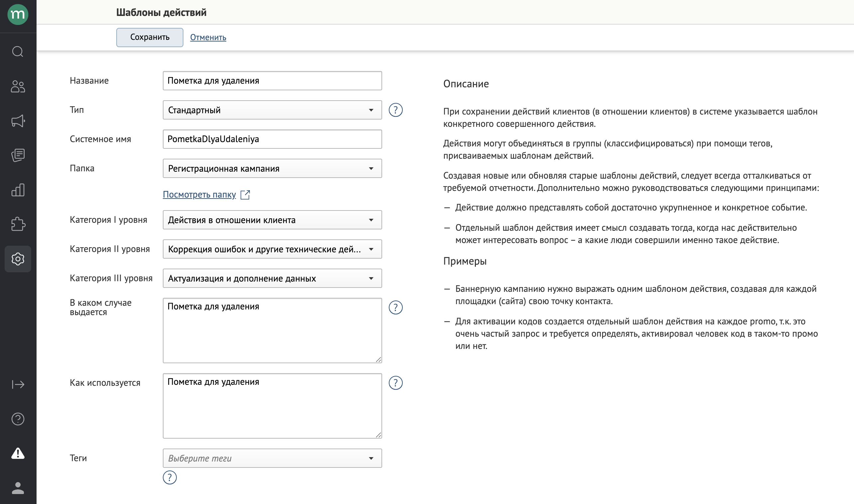Expand the Категория III уровня dropdown

click(x=272, y=279)
